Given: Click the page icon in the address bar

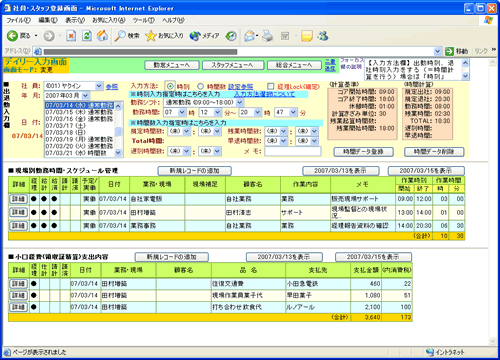Looking at the screenshot, I should (x=38, y=51).
